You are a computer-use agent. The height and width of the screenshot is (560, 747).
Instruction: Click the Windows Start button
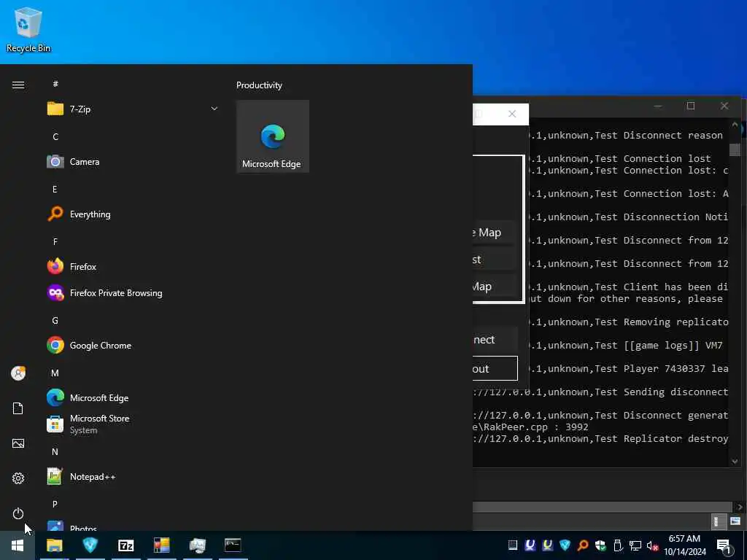pyautogui.click(x=18, y=545)
